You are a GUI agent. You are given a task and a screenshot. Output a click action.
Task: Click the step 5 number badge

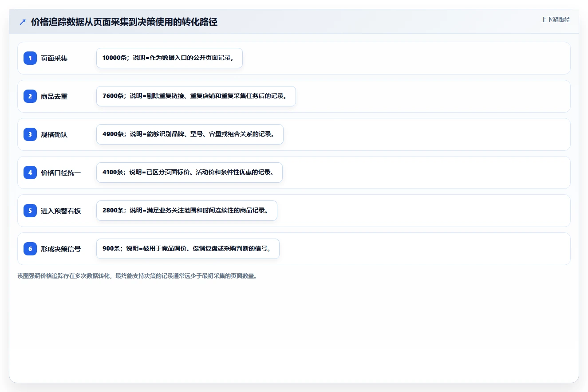click(x=30, y=211)
